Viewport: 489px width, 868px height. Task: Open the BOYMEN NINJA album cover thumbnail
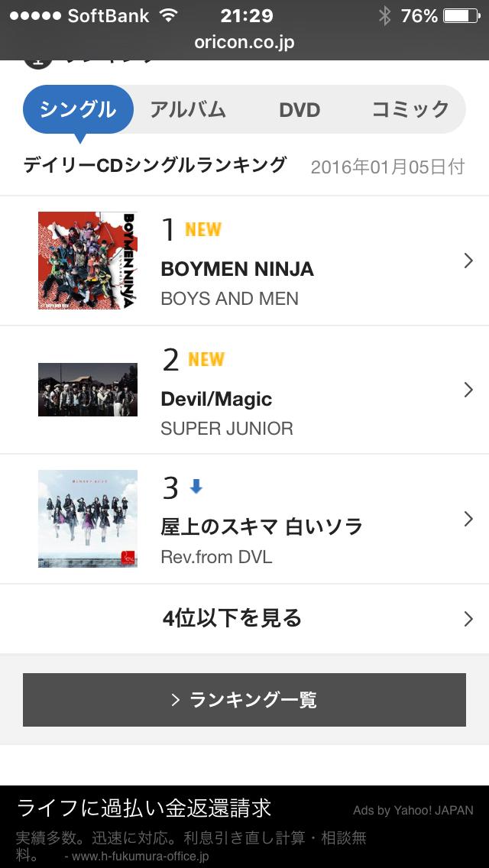[x=88, y=261]
